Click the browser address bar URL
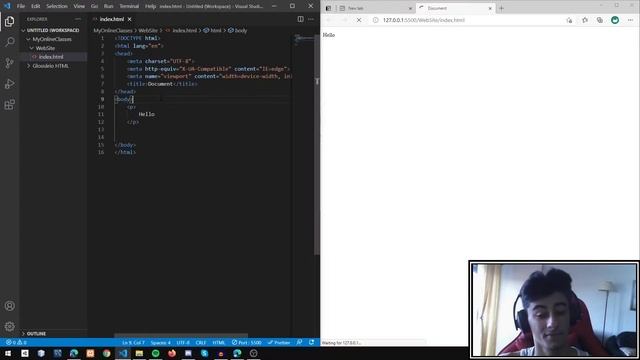 423,20
